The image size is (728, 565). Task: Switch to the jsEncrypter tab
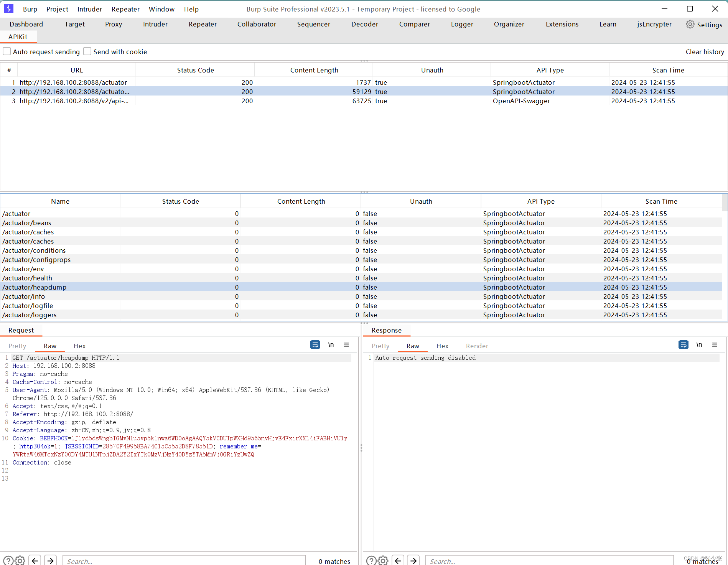(654, 24)
